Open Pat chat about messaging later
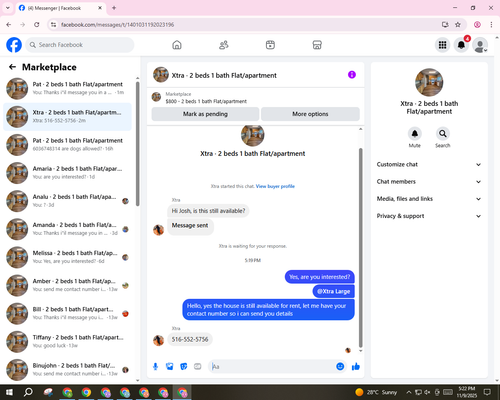This screenshot has height=400, width=500. click(67, 89)
